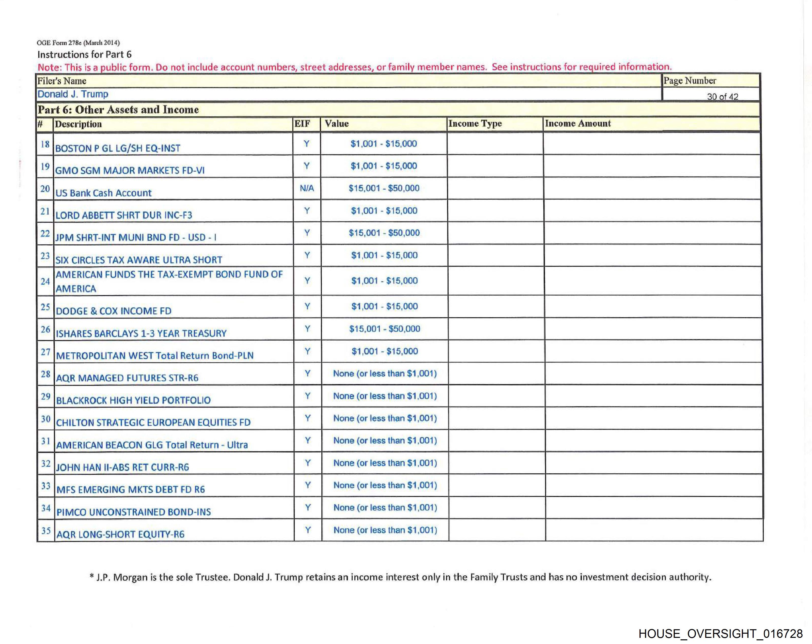Image resolution: width=812 pixels, height=644 pixels.
Task: Select BOSTON P GL LG/SH EQ-INST description
Action: (118, 148)
